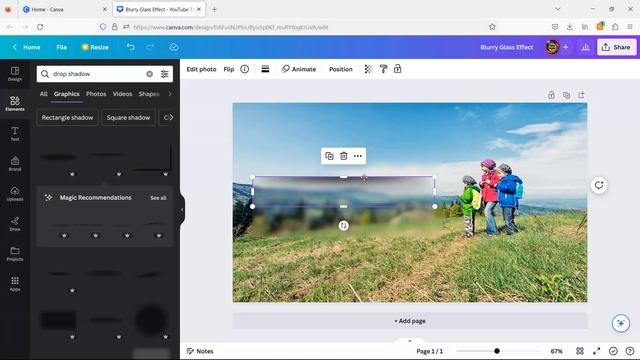Screen dimensions: 640x360
Task: Click the lock icon in toolbar
Action: (398, 69)
